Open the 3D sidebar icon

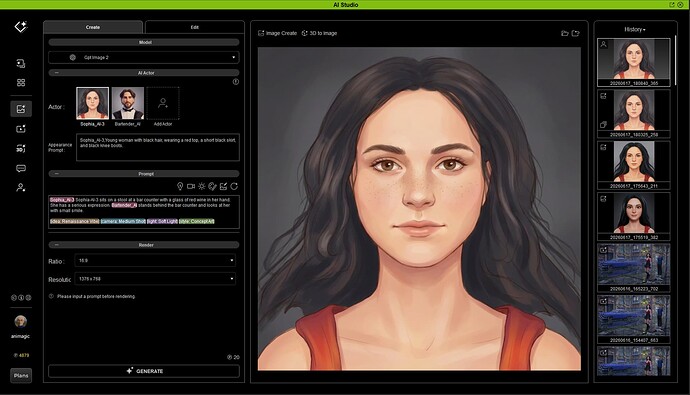(21, 149)
